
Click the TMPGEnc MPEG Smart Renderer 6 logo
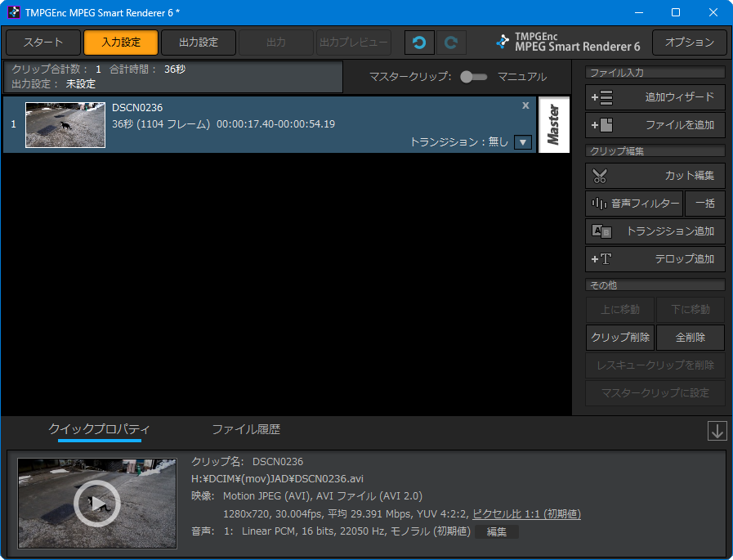pos(568,43)
